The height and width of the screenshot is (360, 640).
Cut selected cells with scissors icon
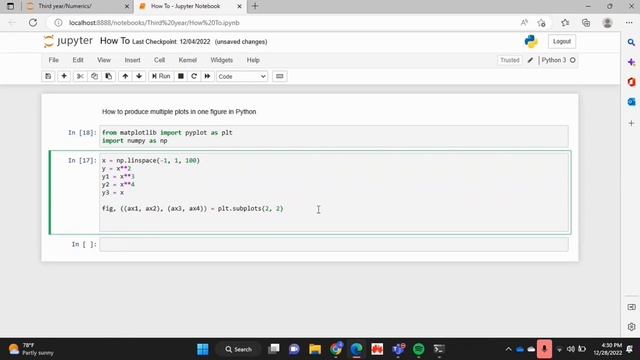(x=80, y=76)
